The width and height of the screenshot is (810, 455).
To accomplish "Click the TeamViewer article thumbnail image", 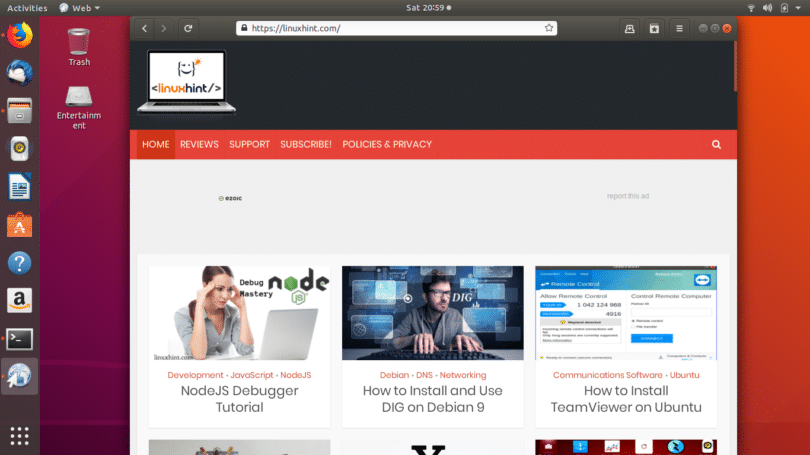I will (626, 313).
